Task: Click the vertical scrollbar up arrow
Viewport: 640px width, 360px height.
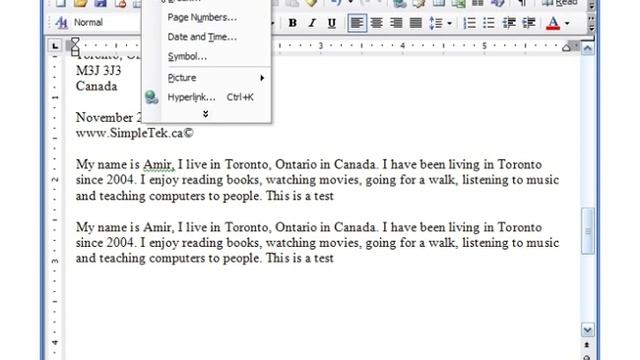Action: [x=588, y=49]
